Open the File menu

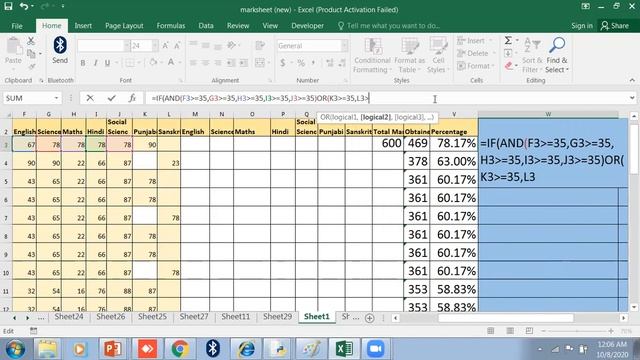coord(17,26)
